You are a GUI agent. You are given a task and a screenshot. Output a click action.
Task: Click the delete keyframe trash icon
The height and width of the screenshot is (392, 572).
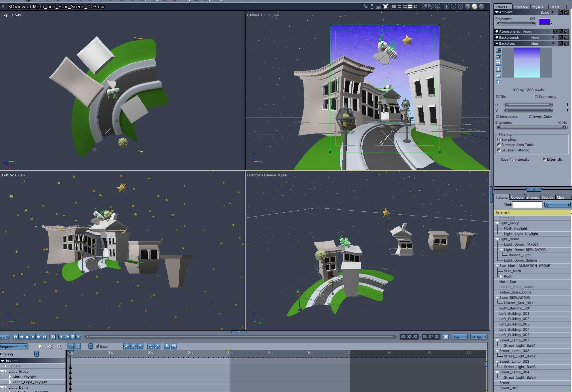pos(73,337)
